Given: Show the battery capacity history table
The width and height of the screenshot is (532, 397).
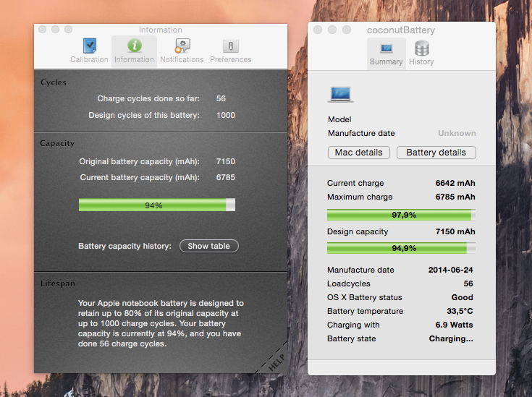Looking at the screenshot, I should pyautogui.click(x=209, y=246).
